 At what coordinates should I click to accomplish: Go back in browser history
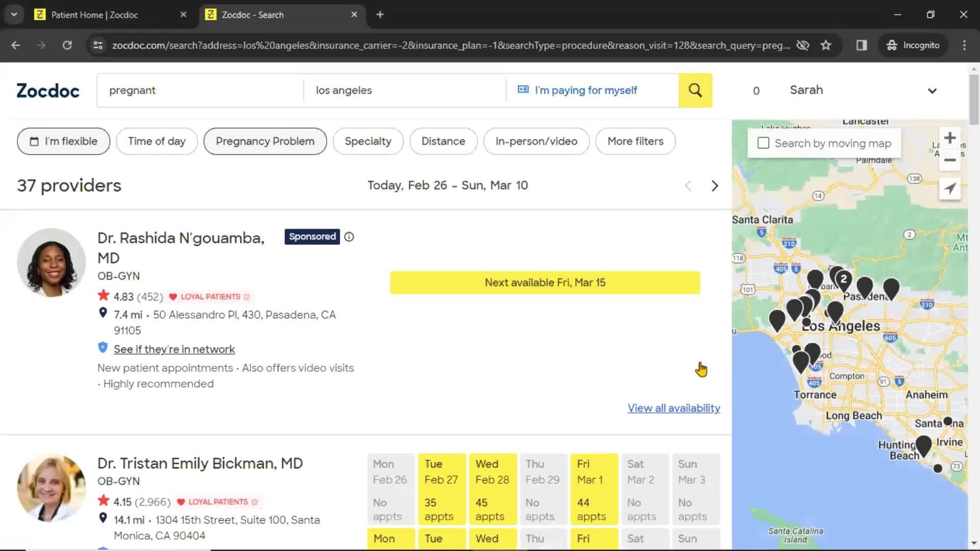point(16,45)
